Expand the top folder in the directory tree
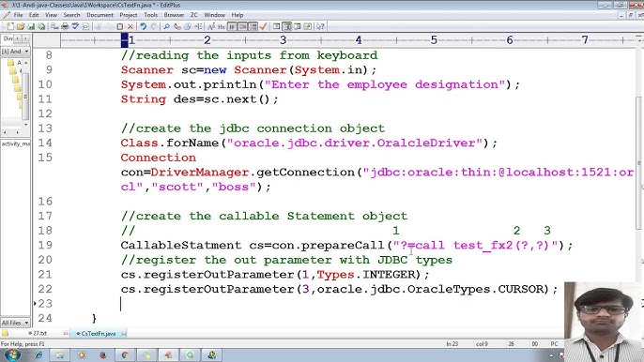The height and width of the screenshot is (362, 644). tap(11, 63)
